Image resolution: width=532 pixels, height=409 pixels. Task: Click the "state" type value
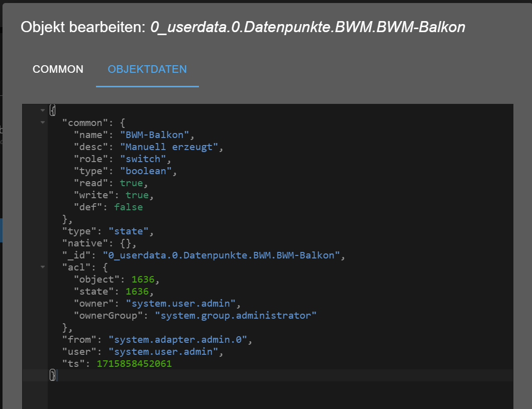[128, 231]
